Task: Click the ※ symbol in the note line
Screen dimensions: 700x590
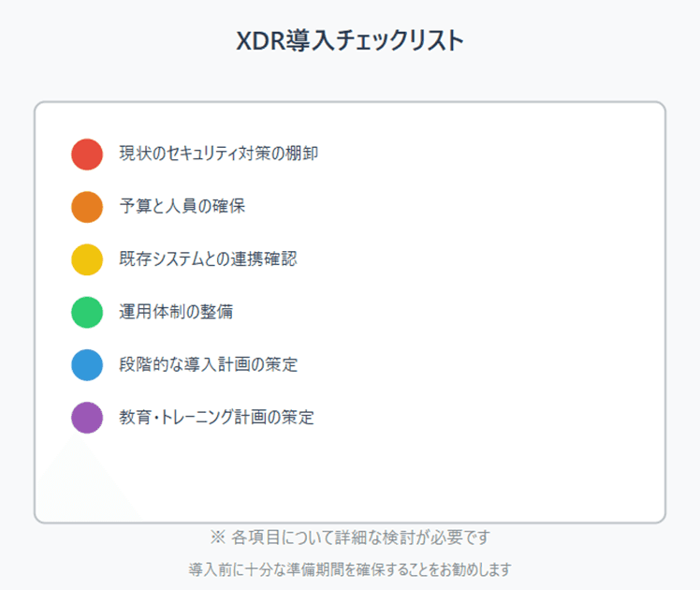Action: click(x=218, y=538)
